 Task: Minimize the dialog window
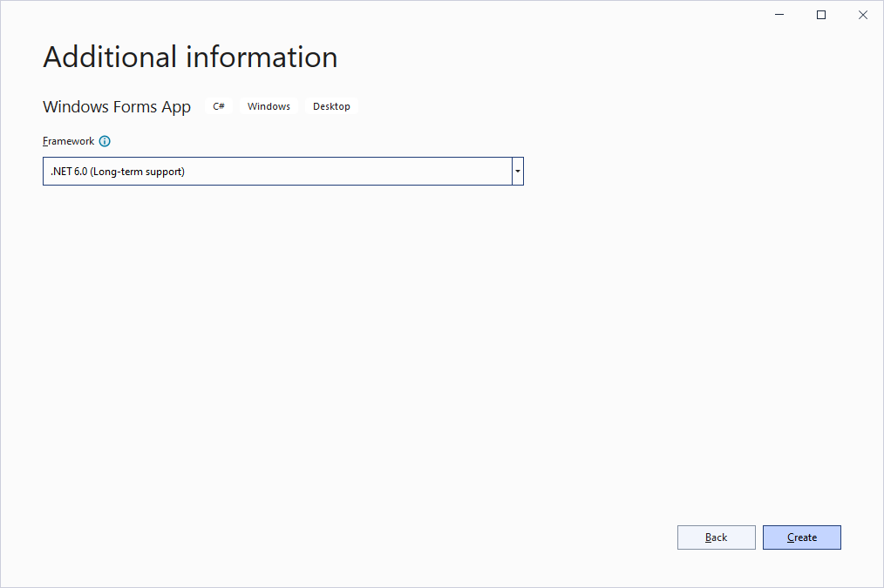pos(779,15)
